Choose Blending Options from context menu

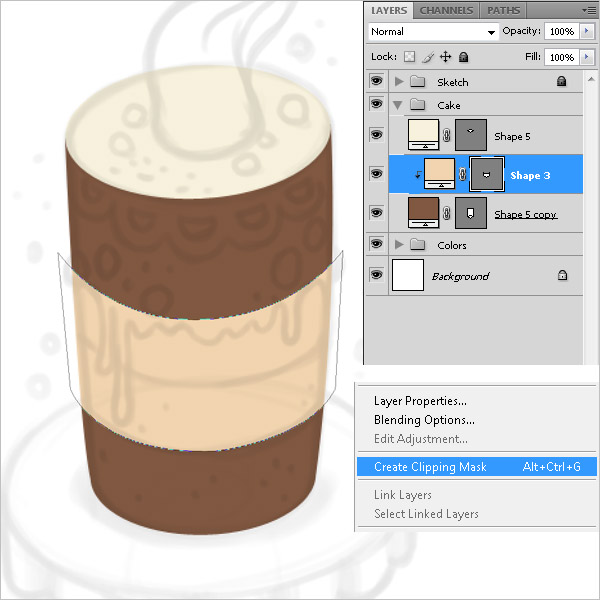424,420
